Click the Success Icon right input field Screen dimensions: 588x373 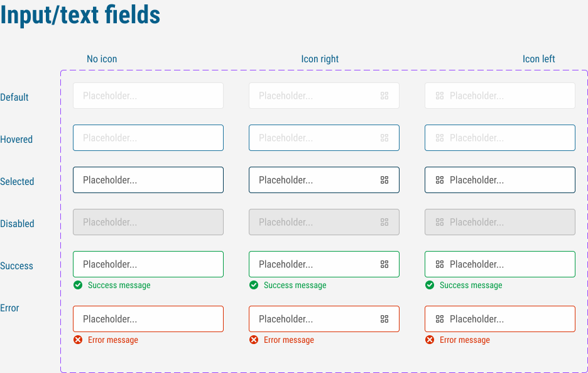324,264
